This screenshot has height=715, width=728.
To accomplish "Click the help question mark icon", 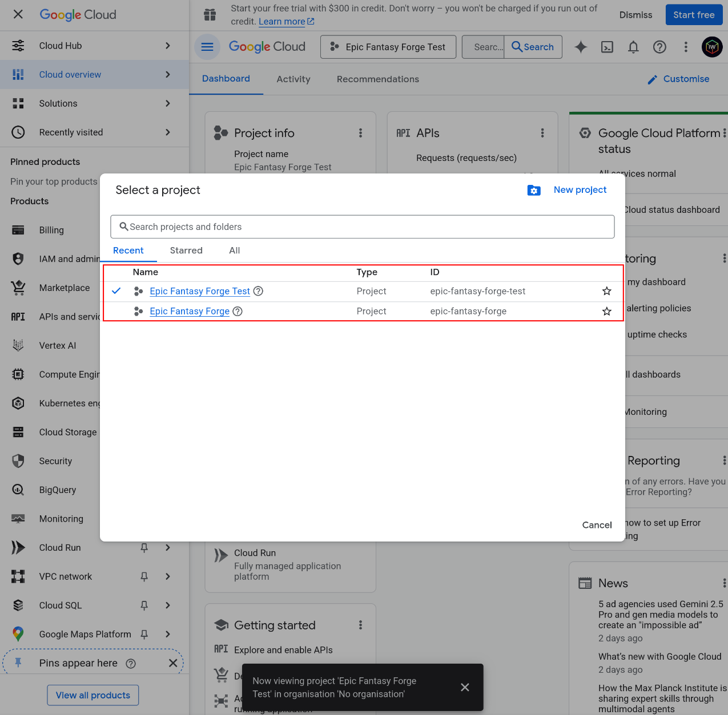I will coord(659,47).
